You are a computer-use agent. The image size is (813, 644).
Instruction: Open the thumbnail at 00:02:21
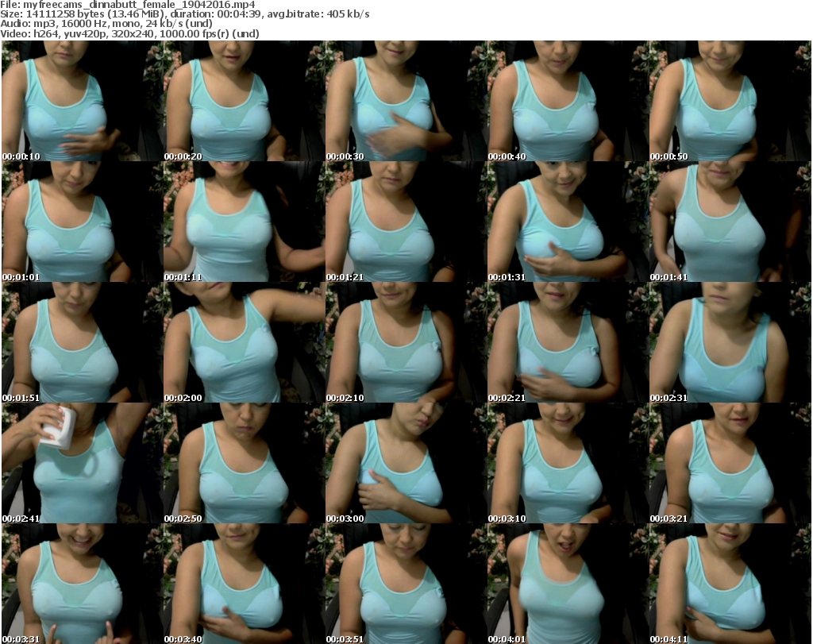coord(568,343)
